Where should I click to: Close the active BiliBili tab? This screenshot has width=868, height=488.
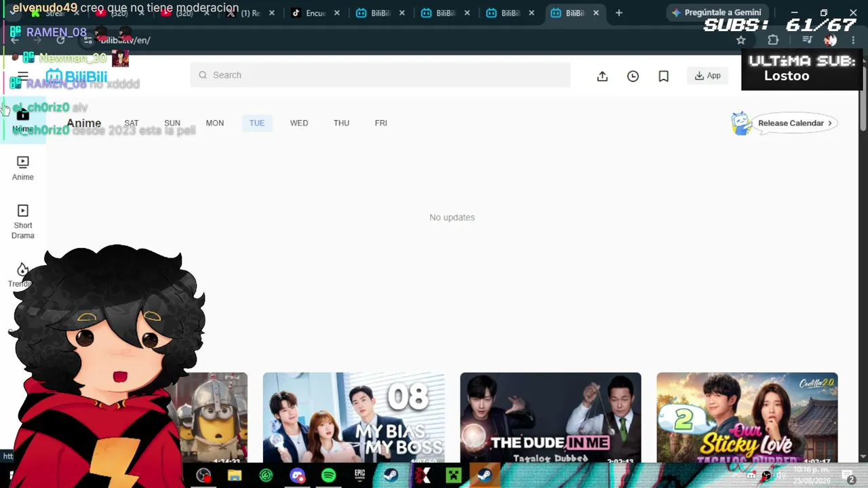click(x=597, y=13)
